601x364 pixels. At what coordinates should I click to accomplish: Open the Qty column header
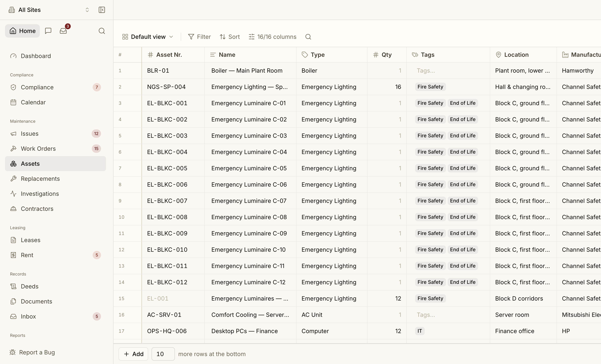pyautogui.click(x=387, y=55)
